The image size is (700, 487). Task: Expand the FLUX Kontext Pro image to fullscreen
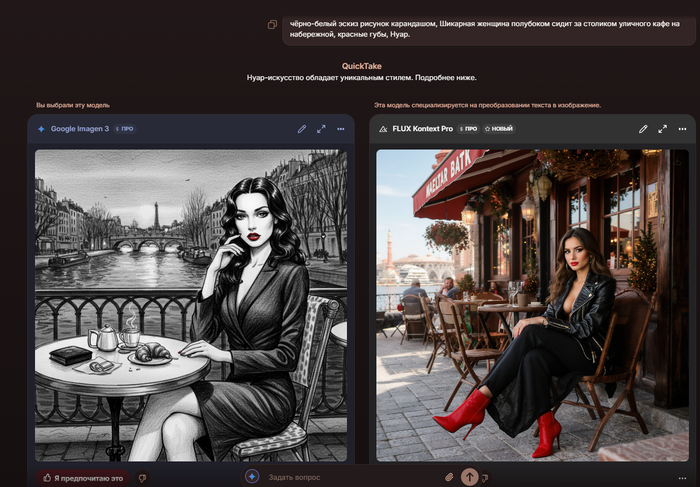(x=662, y=129)
